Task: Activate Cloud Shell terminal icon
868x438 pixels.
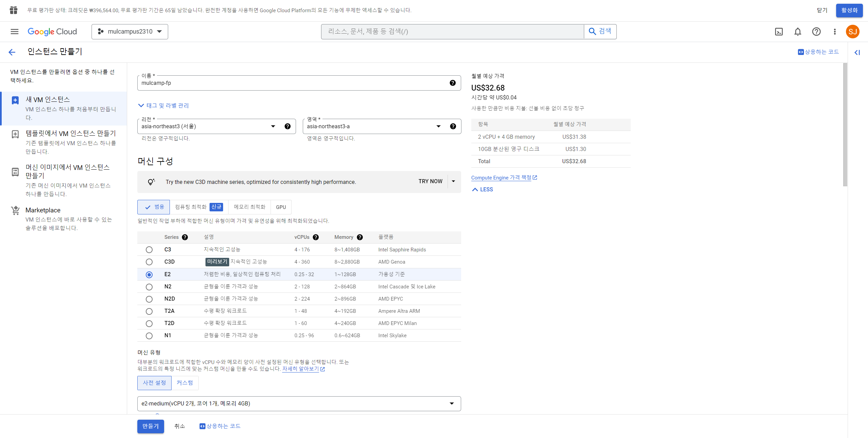Action: point(779,32)
